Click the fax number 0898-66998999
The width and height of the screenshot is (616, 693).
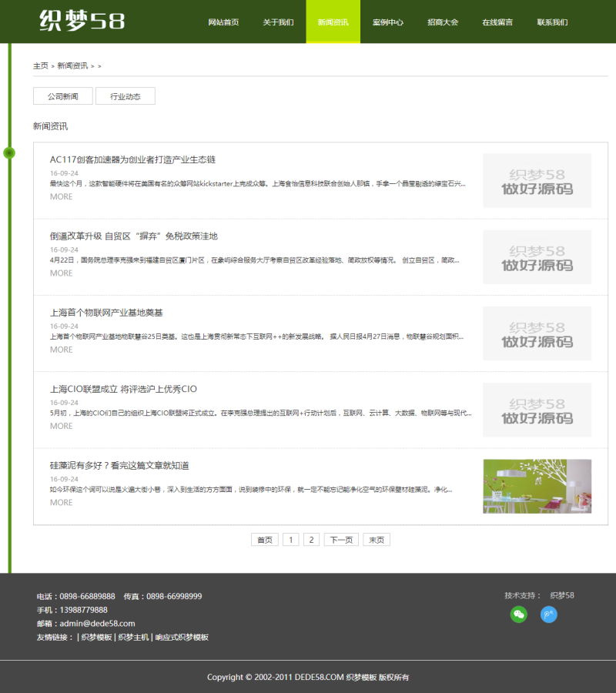tap(174, 596)
